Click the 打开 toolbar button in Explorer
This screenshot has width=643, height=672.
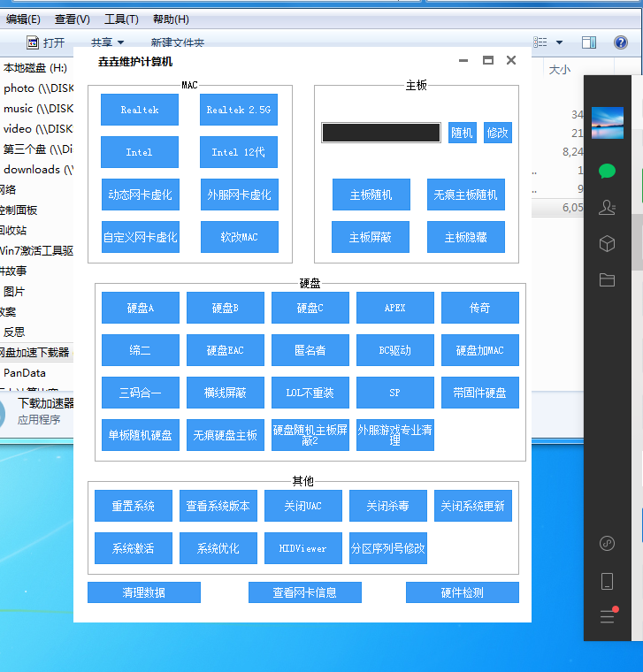[46, 42]
